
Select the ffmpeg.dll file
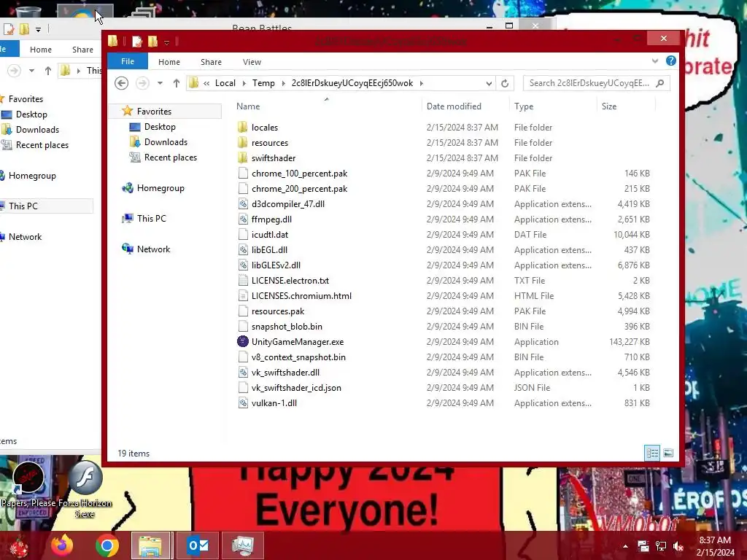click(x=443, y=219)
